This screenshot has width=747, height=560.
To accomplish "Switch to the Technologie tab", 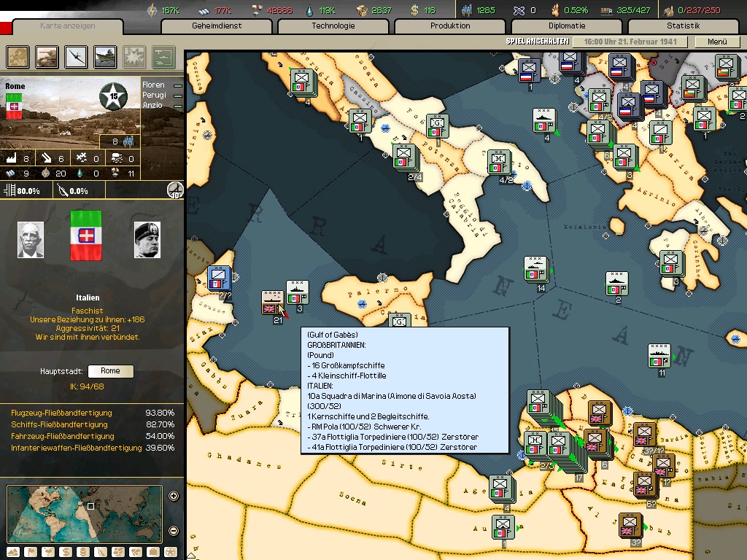I will pos(333,26).
